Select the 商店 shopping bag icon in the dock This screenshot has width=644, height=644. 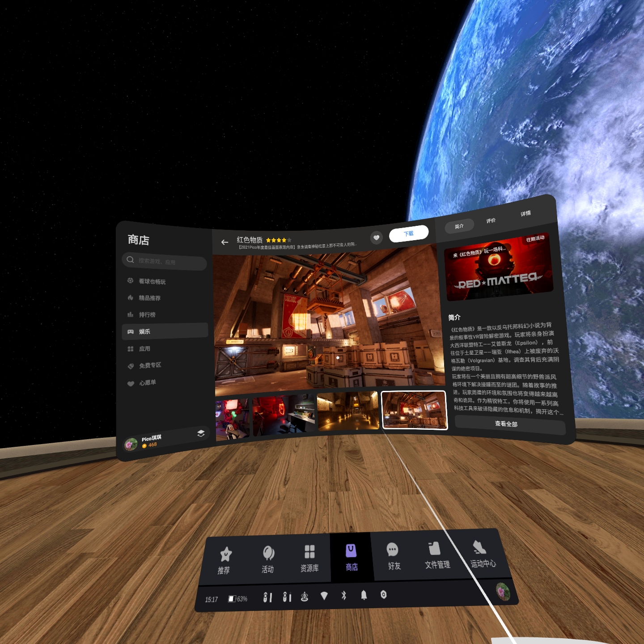coord(351,551)
